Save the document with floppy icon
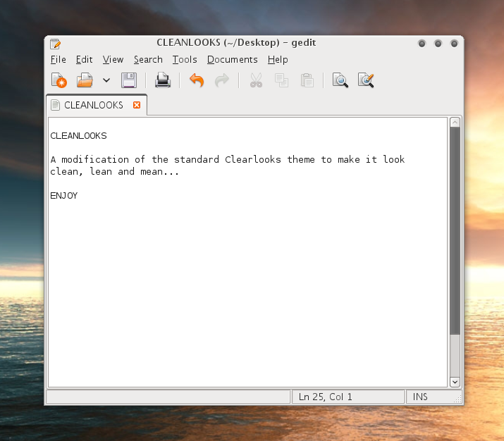The image size is (504, 441). coord(129,80)
